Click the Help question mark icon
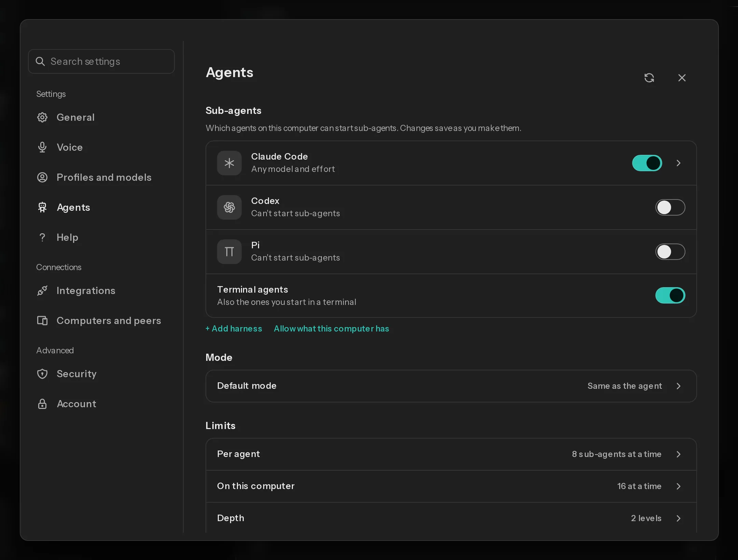The width and height of the screenshot is (738, 560). coord(42,237)
